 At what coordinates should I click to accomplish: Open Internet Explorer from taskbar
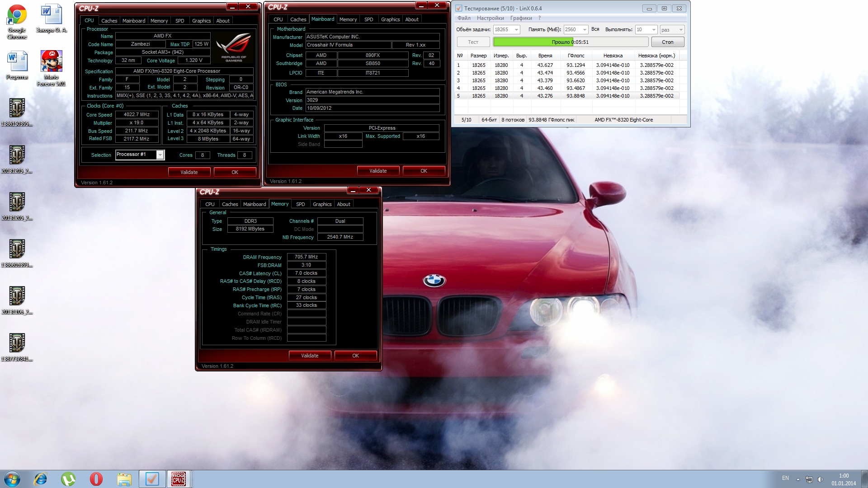point(41,479)
